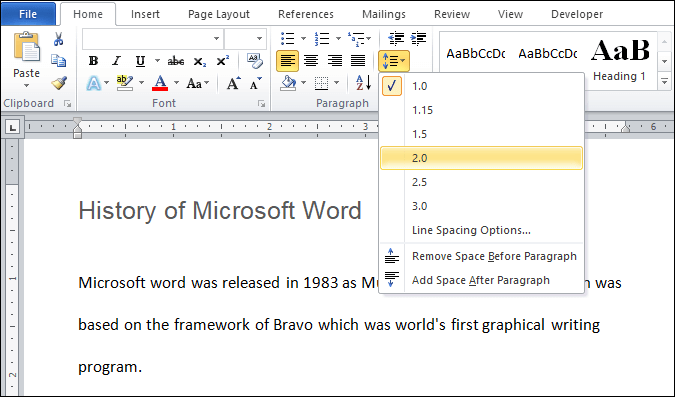Viewport: 675px width, 397px height.
Task: Open the font name dropdown
Action: click(x=216, y=39)
